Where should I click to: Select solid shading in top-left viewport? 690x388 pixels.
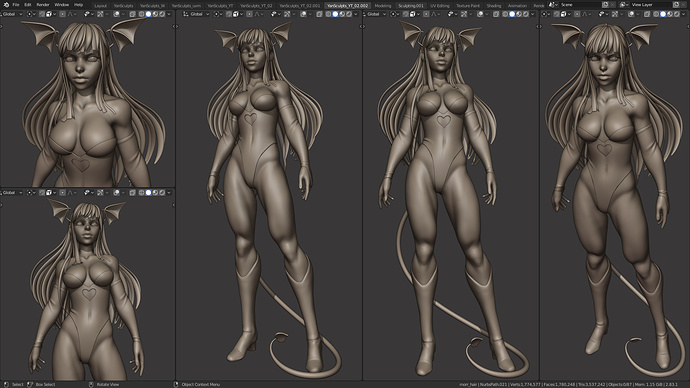pos(148,14)
